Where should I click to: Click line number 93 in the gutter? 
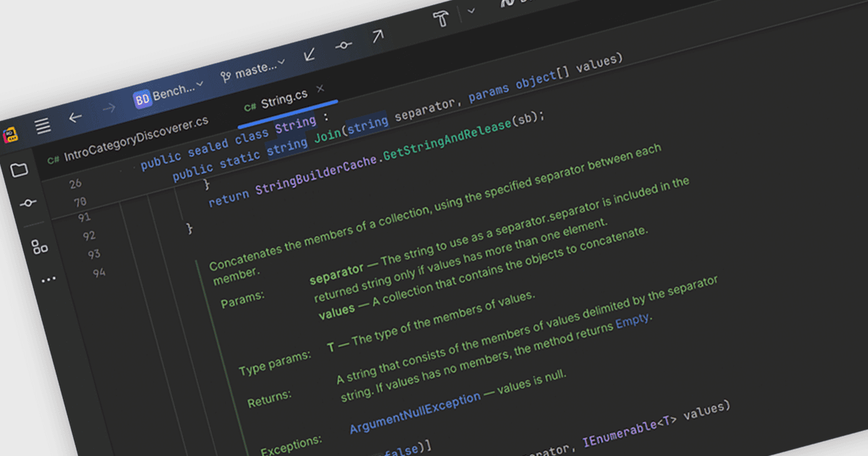click(x=94, y=254)
